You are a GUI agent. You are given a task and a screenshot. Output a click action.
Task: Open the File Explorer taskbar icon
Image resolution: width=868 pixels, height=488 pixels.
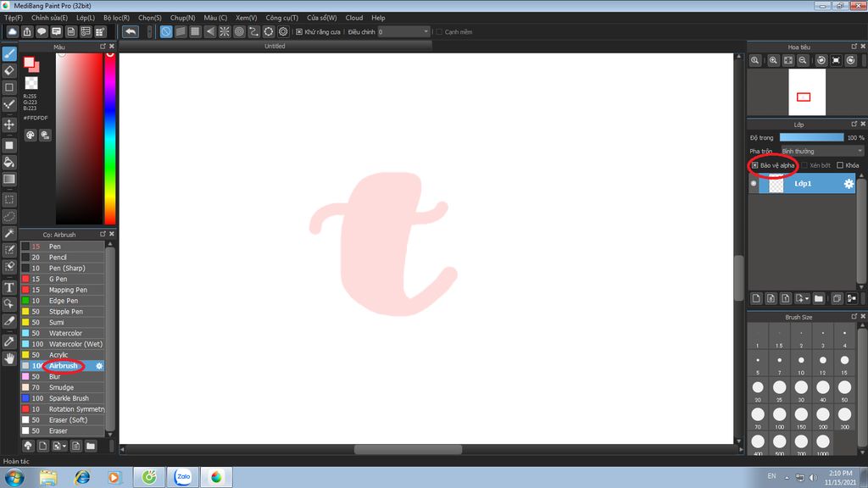pyautogui.click(x=48, y=477)
